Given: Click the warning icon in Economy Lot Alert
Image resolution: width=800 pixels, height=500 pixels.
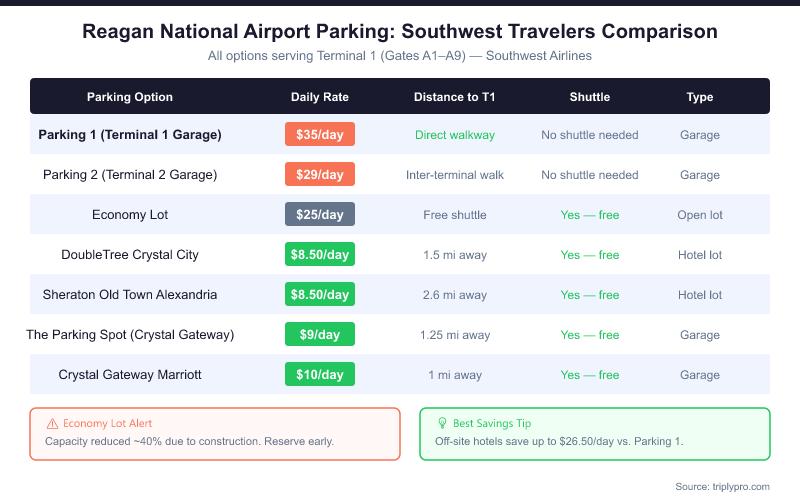Looking at the screenshot, I should [53, 423].
